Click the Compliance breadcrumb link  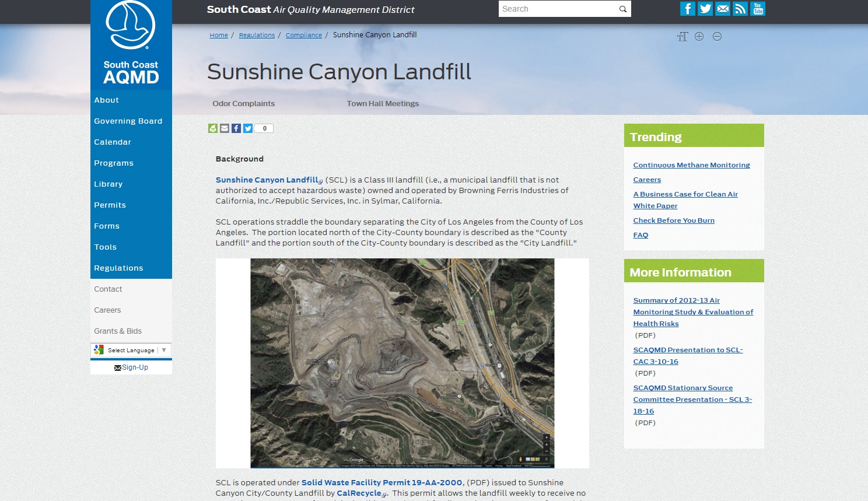pyautogui.click(x=303, y=36)
